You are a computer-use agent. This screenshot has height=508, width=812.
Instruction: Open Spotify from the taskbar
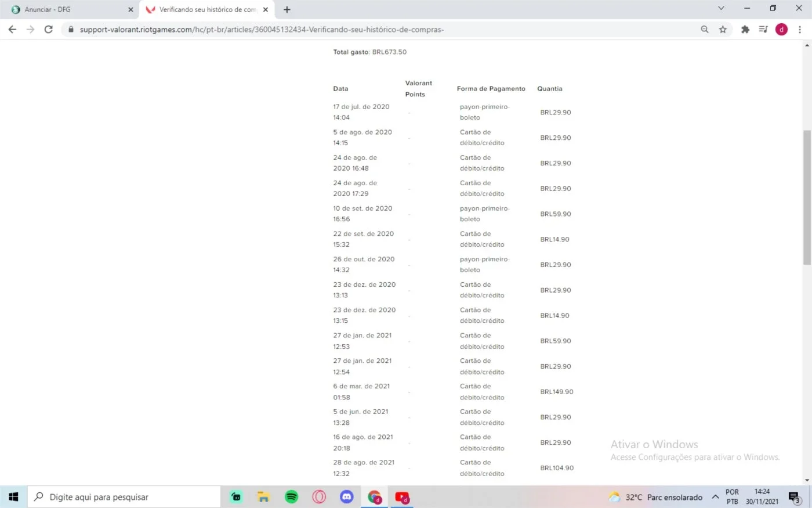tap(291, 497)
